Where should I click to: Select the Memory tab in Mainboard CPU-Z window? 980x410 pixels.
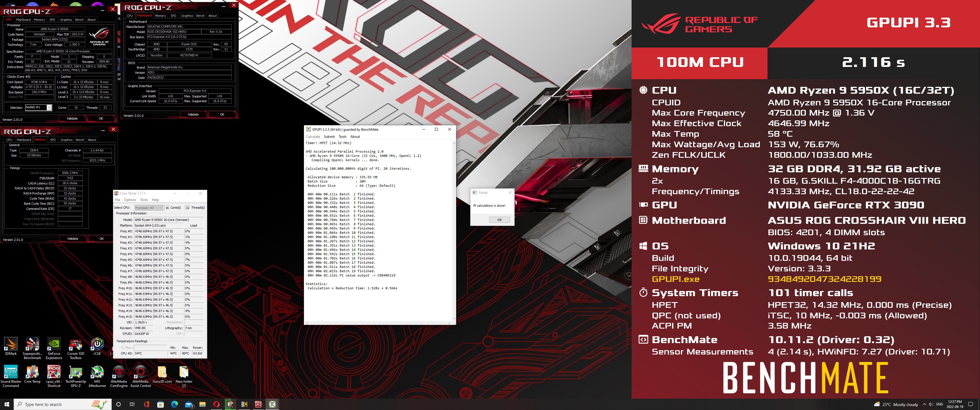(x=160, y=16)
